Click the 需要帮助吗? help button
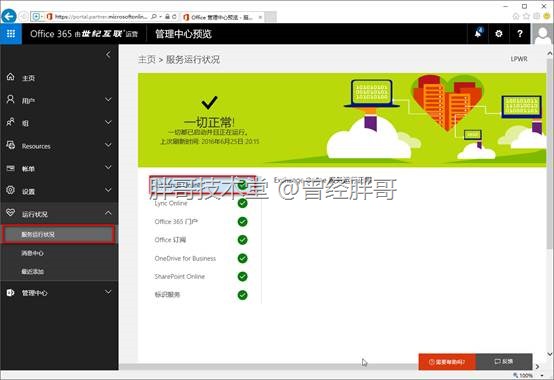Viewport: 554px width, 380px height. tap(447, 362)
